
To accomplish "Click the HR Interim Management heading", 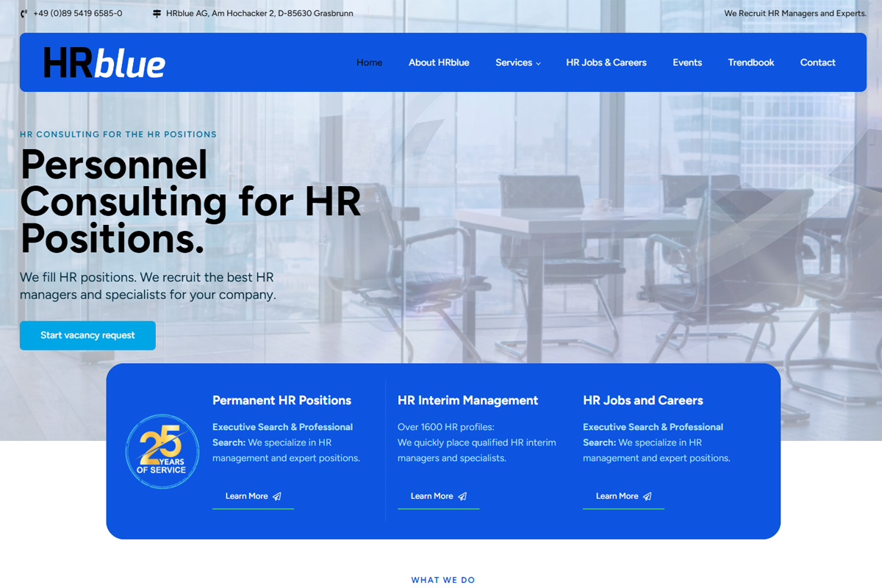I will [467, 401].
